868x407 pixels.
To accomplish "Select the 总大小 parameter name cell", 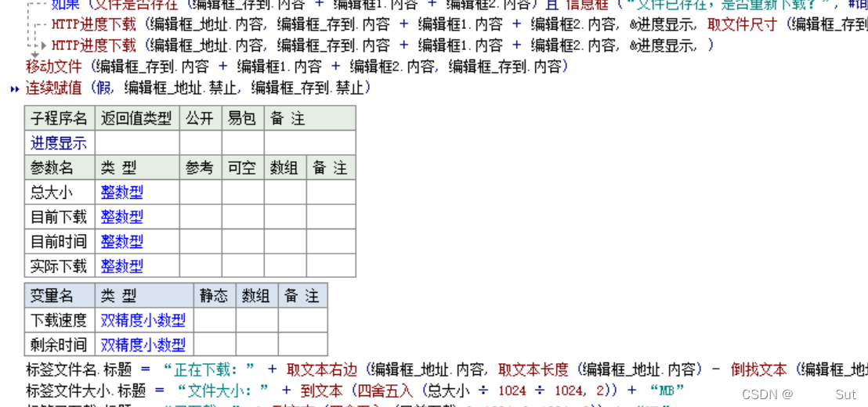I will [x=60, y=192].
